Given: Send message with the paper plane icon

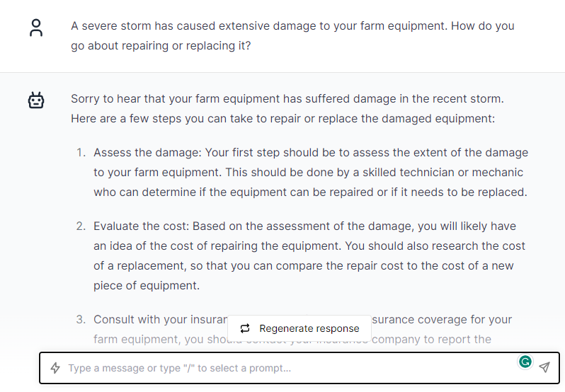Looking at the screenshot, I should [x=544, y=367].
